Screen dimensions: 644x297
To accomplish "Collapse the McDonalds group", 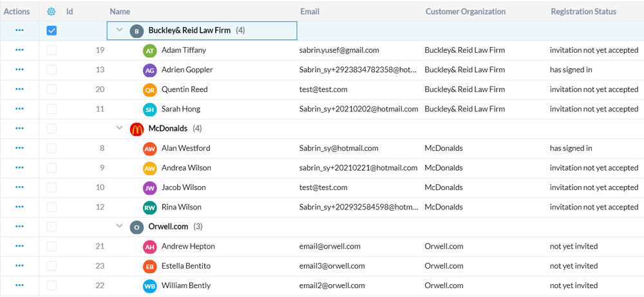I will point(119,129).
